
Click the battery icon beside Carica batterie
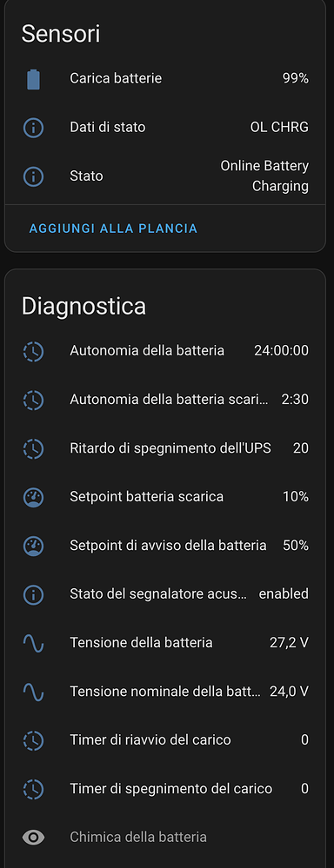click(33, 78)
